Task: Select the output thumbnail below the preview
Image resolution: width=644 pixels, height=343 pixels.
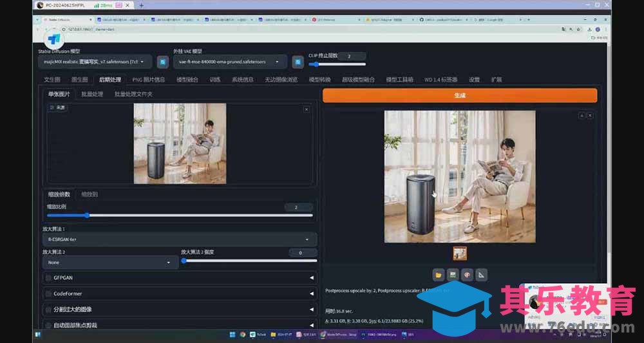Action: 460,254
